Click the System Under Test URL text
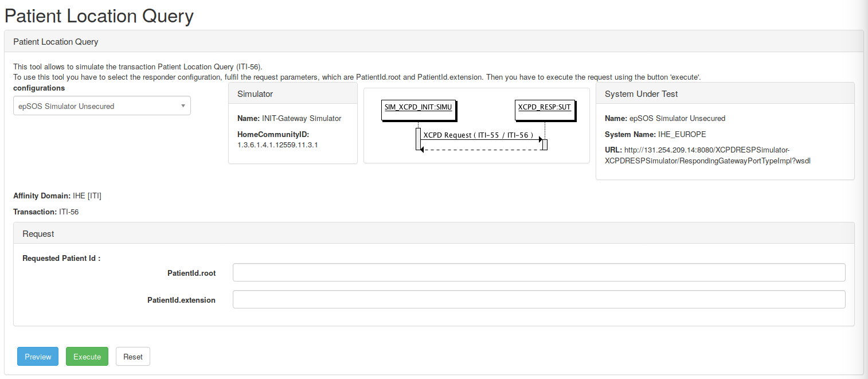 [708, 155]
